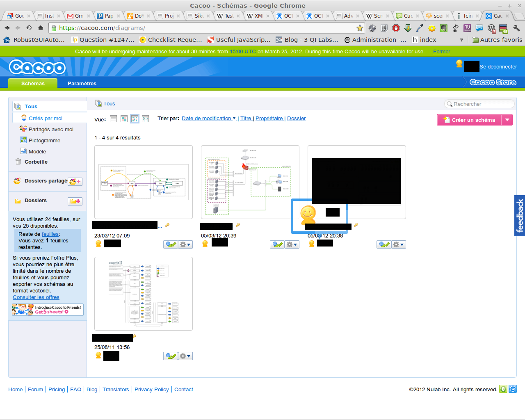Create new folder beside Dossiers

(75, 201)
